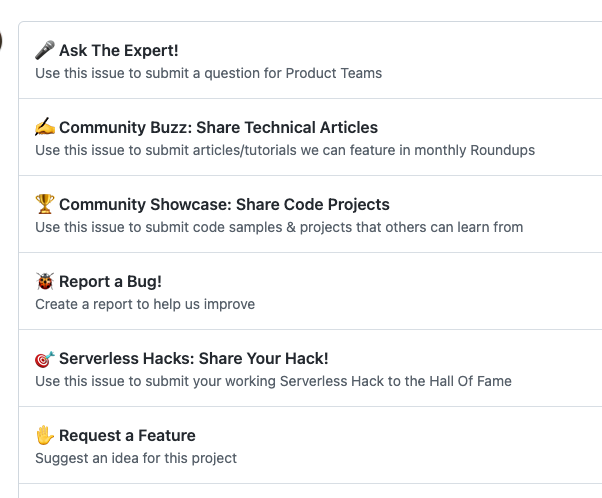Click the microphone emoji icon
The image size is (602, 498).
pos(45,50)
